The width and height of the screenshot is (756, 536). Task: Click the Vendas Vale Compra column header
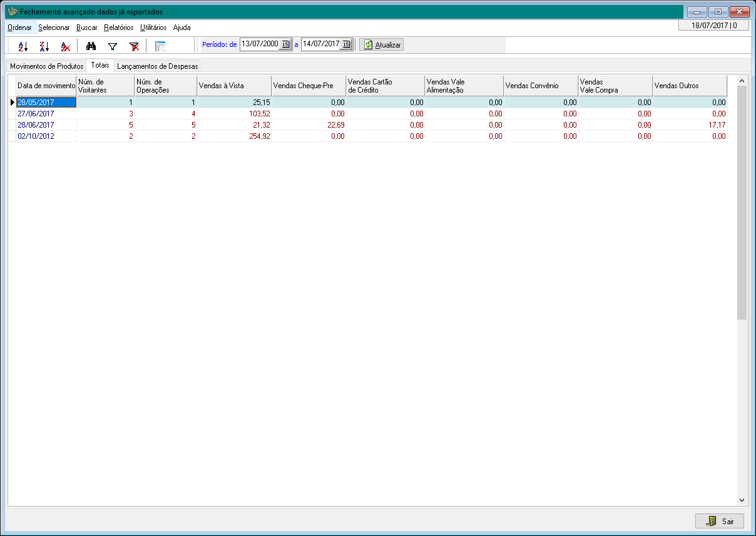616,86
